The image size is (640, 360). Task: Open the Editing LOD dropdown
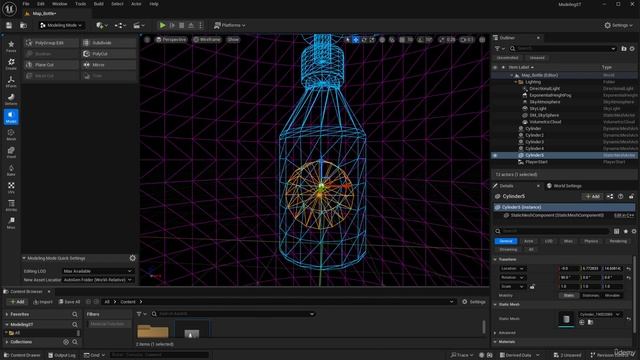click(x=98, y=271)
